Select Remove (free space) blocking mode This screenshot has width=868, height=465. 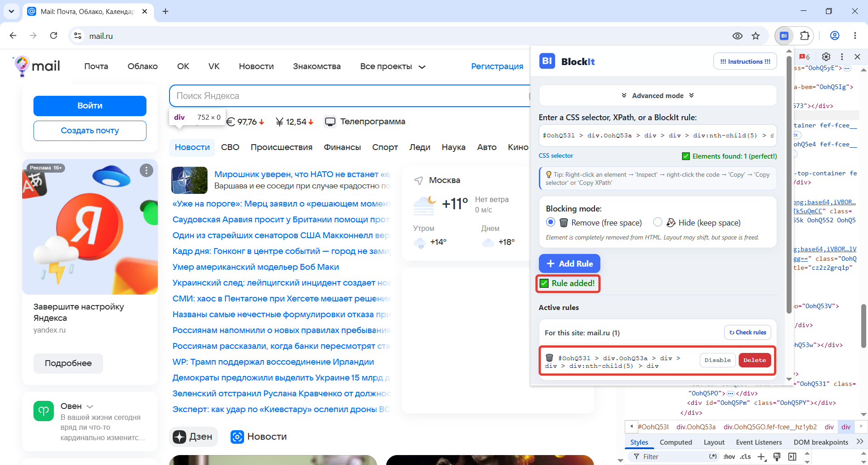click(x=550, y=222)
